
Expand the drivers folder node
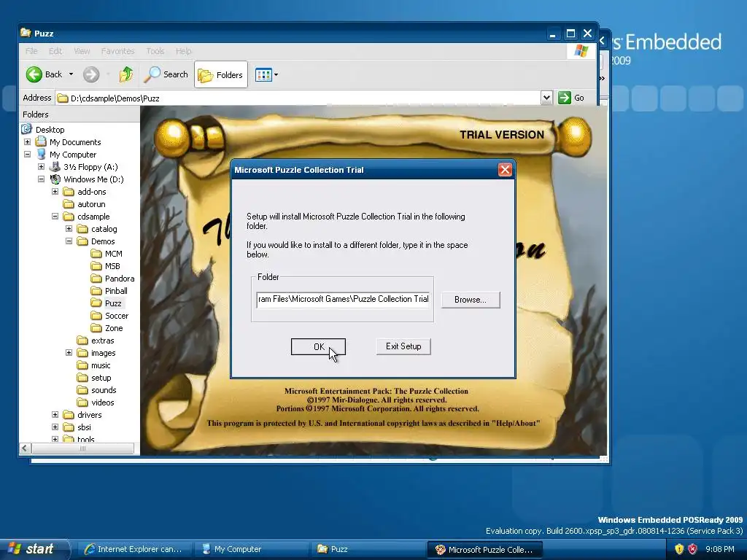click(55, 415)
